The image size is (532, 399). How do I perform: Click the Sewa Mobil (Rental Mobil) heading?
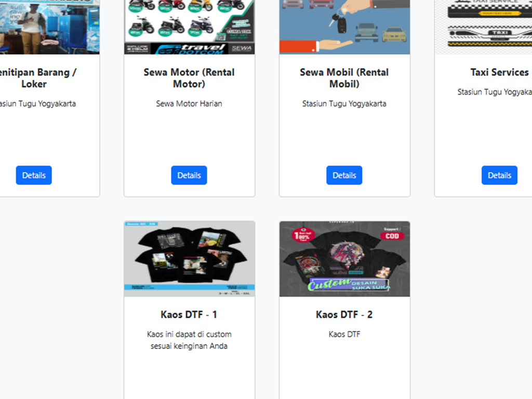coord(344,78)
